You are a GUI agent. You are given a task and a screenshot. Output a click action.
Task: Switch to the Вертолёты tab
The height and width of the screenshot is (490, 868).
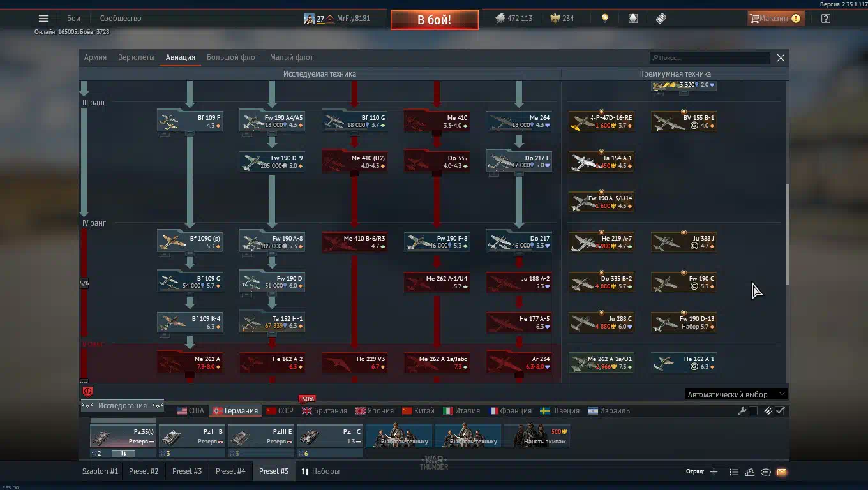pyautogui.click(x=136, y=57)
